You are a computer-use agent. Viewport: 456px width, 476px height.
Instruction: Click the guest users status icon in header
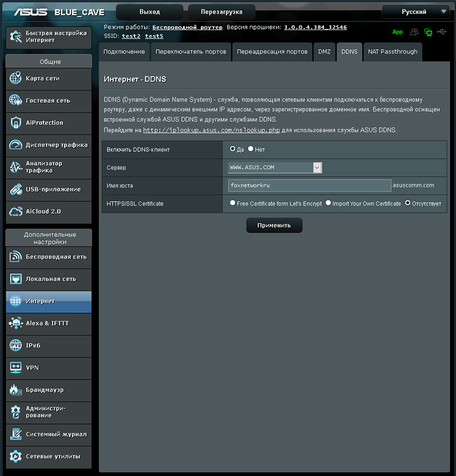pyautogui.click(x=414, y=32)
